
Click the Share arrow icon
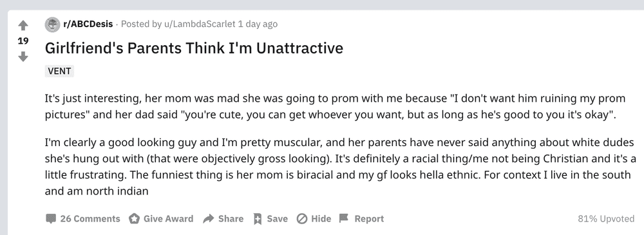(209, 218)
